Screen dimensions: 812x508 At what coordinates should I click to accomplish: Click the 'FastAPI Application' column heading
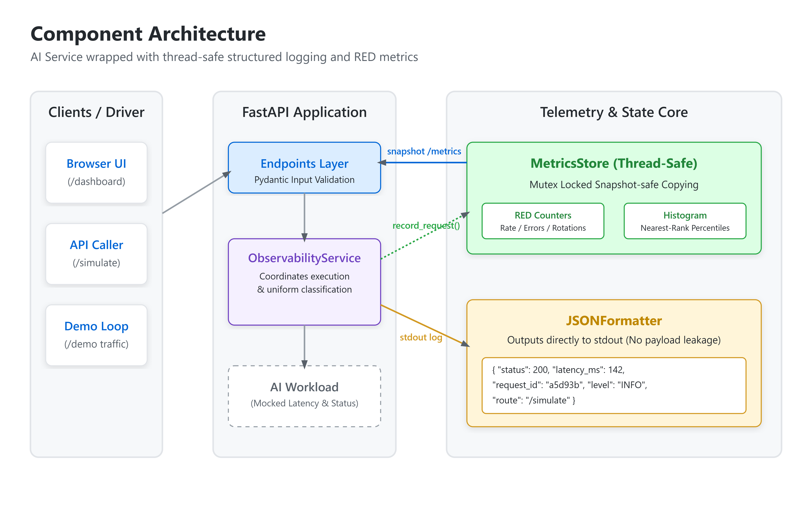click(304, 112)
